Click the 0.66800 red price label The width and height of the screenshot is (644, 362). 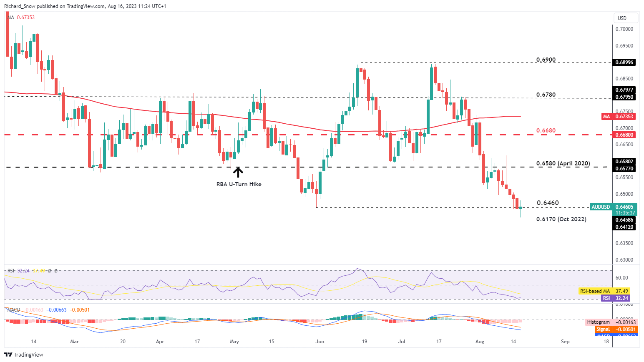[624, 135]
